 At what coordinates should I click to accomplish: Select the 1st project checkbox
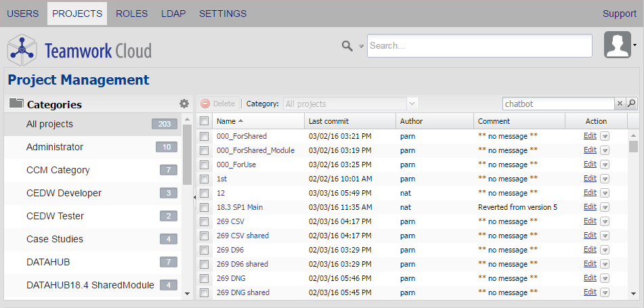204,179
